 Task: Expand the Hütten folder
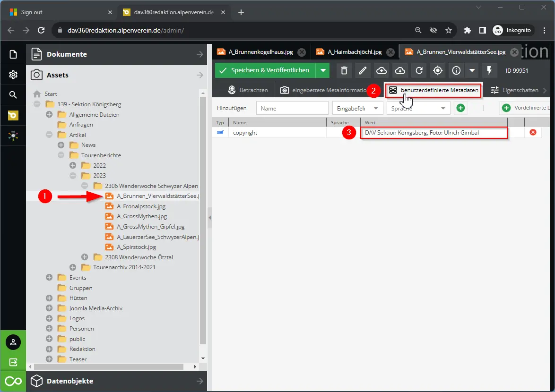49,298
